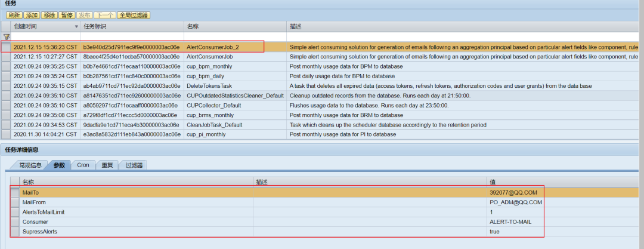Click the SupressAlerts parameter name
Viewport: 644px width, 249px height.
pyautogui.click(x=40, y=232)
